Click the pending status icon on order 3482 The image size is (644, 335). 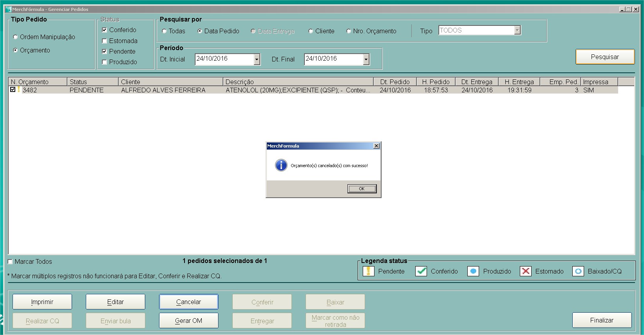point(18,90)
